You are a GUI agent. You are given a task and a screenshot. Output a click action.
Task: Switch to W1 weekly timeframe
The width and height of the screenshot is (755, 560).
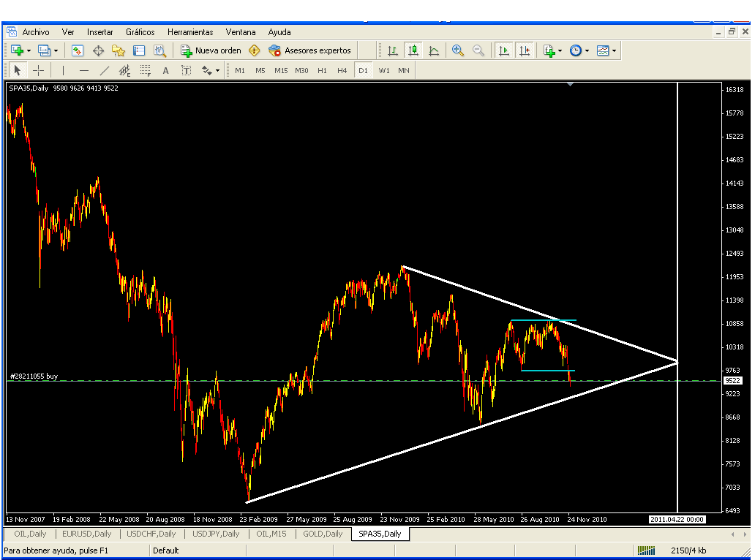(x=384, y=71)
